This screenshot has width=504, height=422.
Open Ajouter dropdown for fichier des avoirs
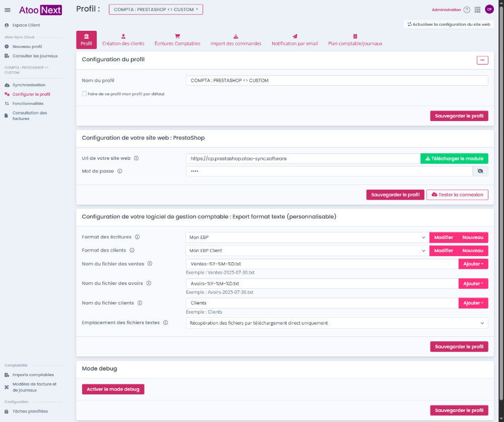coord(473,284)
